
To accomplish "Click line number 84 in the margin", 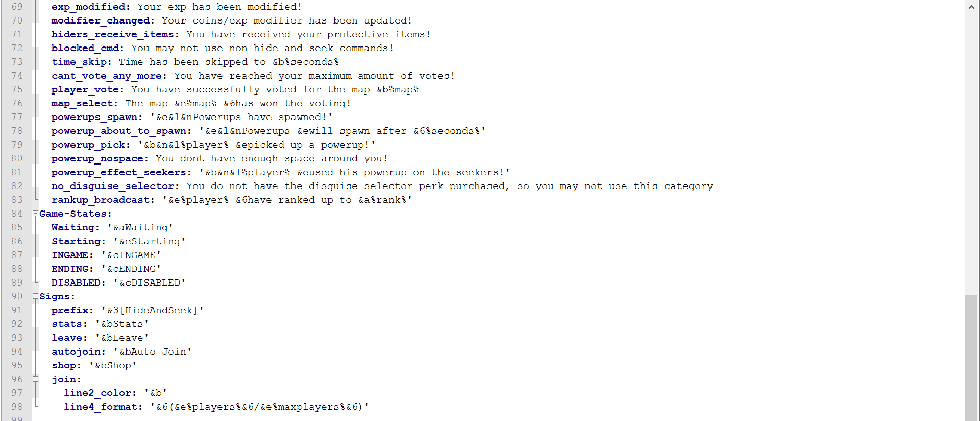I will coord(17,214).
